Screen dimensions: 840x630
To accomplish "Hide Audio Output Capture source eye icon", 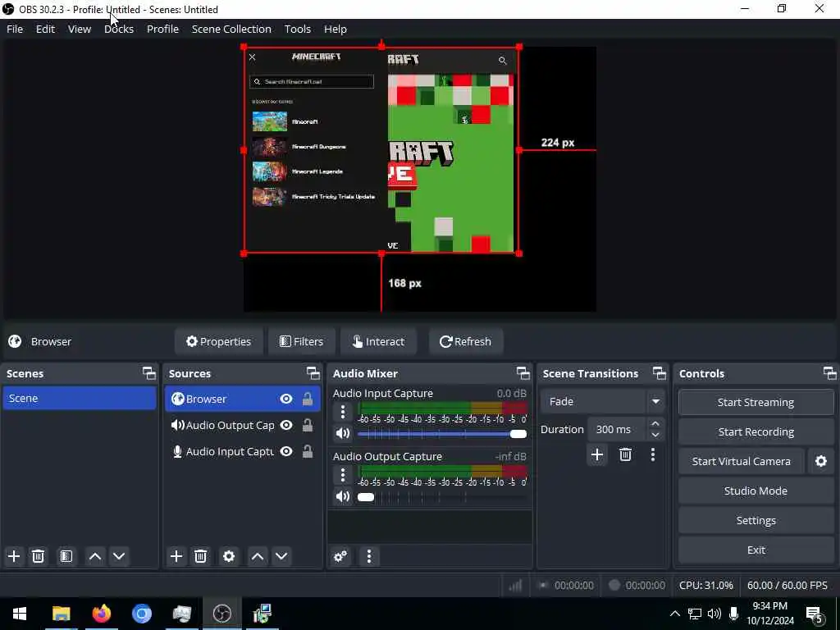I will pos(286,425).
